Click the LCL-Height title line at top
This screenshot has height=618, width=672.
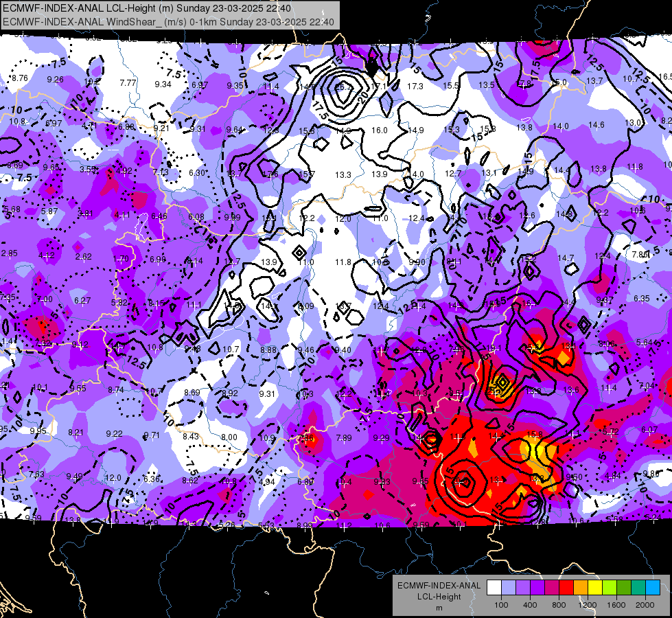pos(147,8)
